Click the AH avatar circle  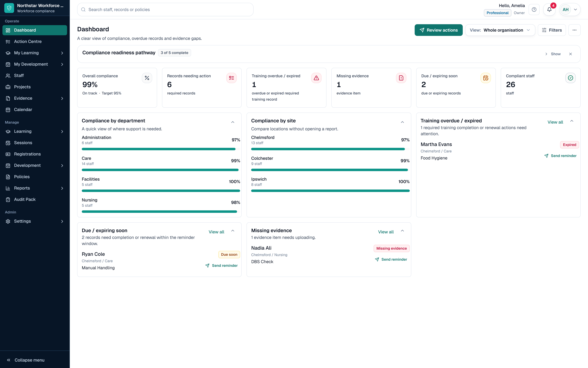tap(566, 10)
